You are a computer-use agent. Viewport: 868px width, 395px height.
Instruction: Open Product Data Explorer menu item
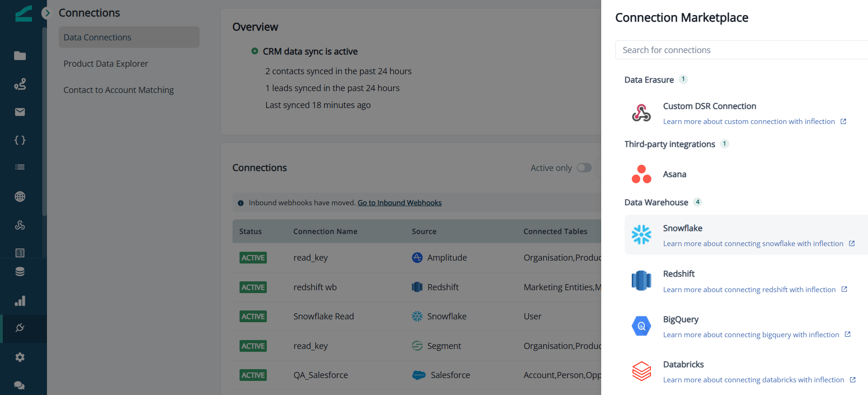point(106,63)
